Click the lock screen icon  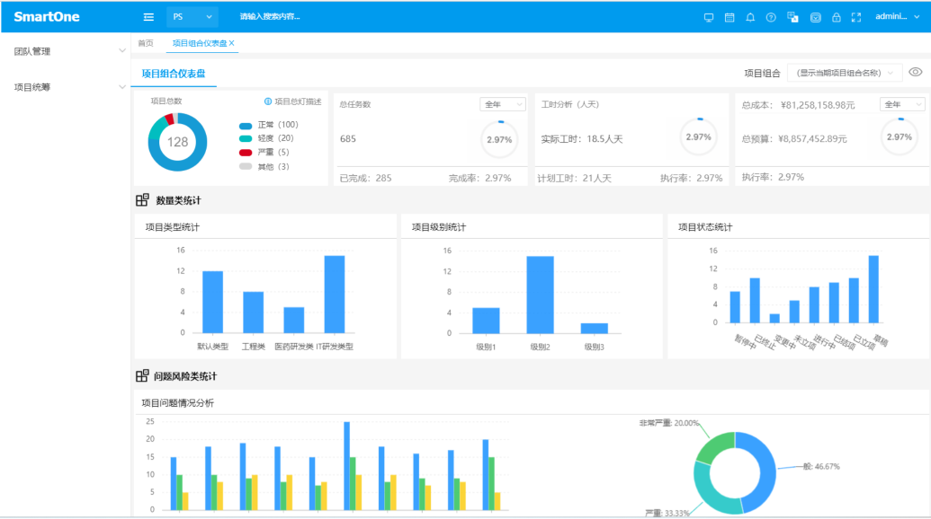tap(836, 17)
